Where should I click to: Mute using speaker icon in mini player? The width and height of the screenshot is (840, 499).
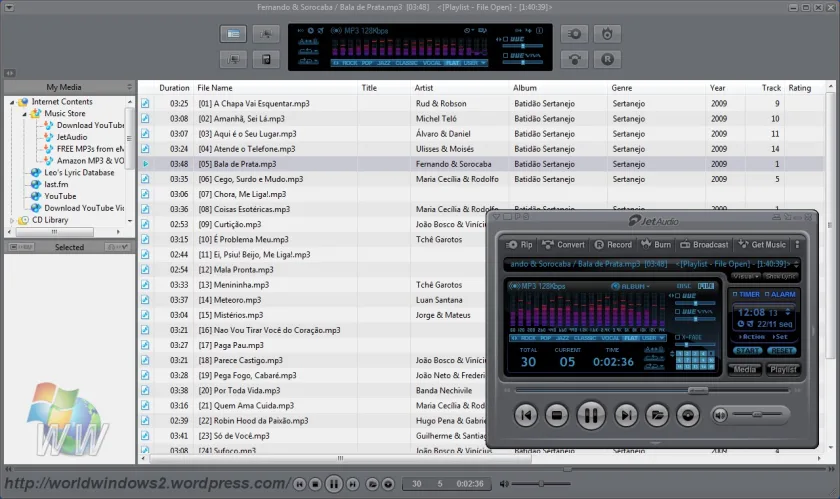point(720,414)
